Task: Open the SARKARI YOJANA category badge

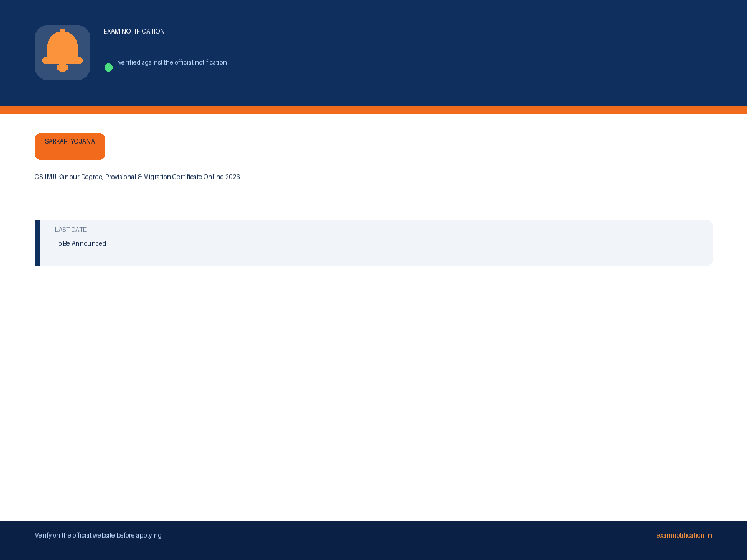Action: point(70,146)
